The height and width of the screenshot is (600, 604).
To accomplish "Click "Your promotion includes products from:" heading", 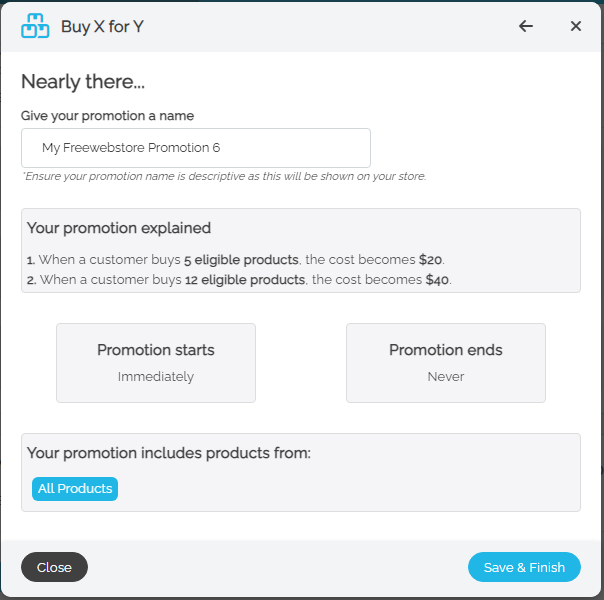I will (x=169, y=453).
